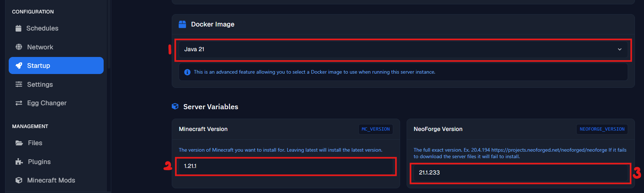This screenshot has width=644, height=193.
Task: Click the Docker Image box icon
Action: click(x=182, y=24)
